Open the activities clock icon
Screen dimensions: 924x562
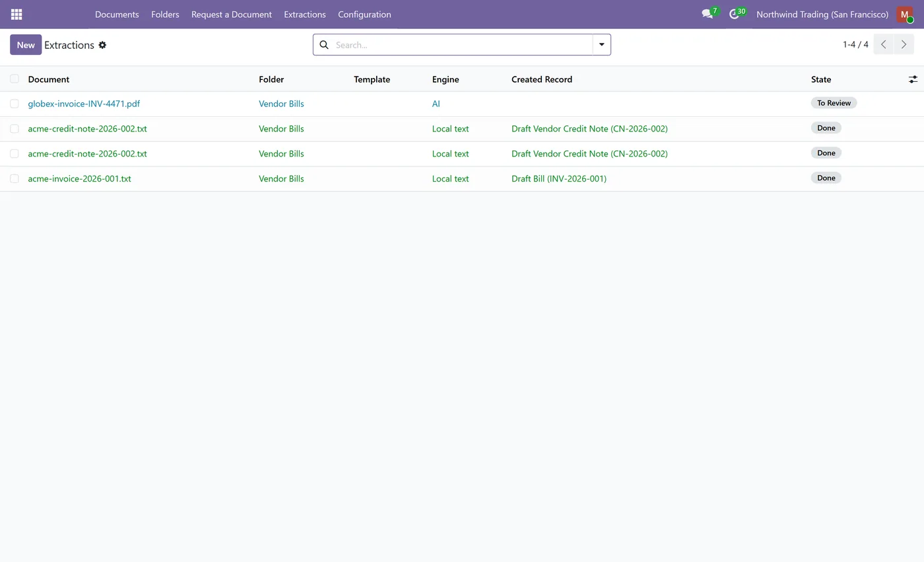point(734,14)
